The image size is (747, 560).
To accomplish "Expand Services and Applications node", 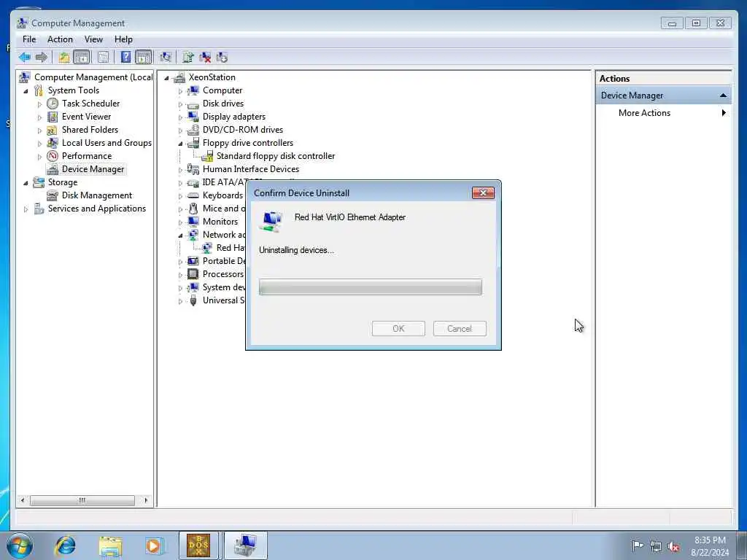I will (26, 209).
